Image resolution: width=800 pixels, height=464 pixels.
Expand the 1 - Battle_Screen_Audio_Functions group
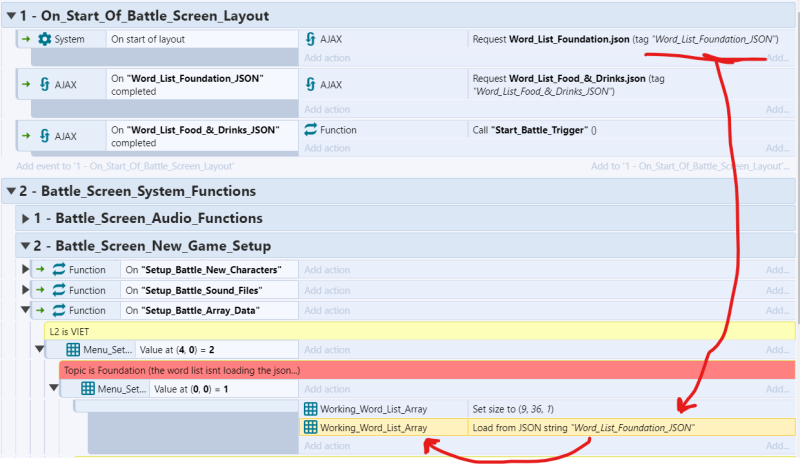24,218
